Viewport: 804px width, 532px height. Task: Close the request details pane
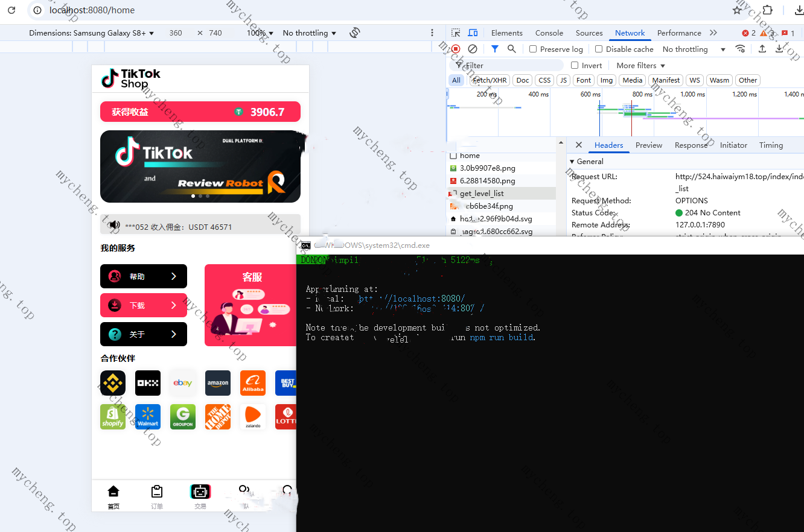579,145
